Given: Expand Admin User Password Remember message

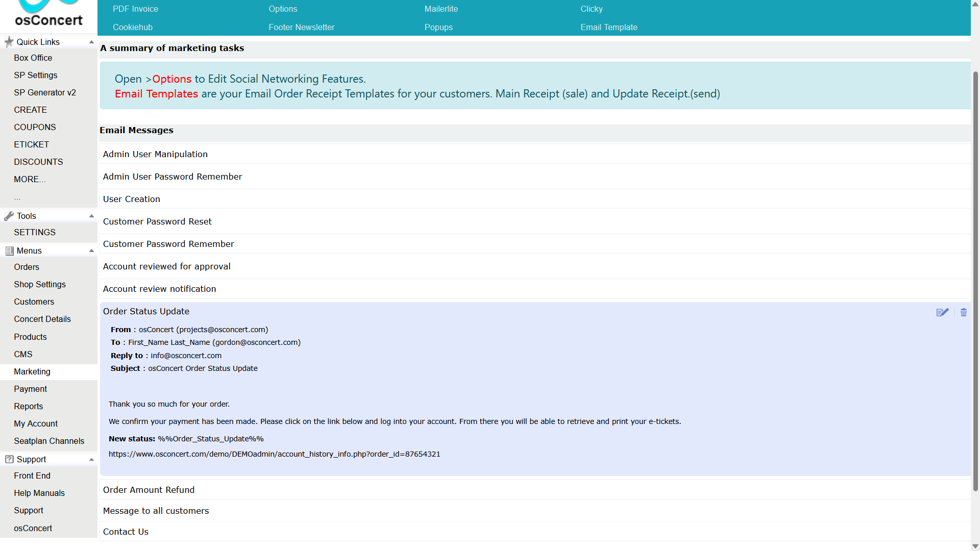Looking at the screenshot, I should [535, 177].
